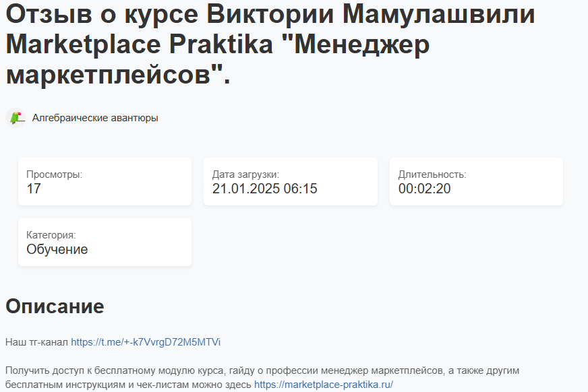Click the Длительность label
Viewport: 588px width, 392px height.
432,174
